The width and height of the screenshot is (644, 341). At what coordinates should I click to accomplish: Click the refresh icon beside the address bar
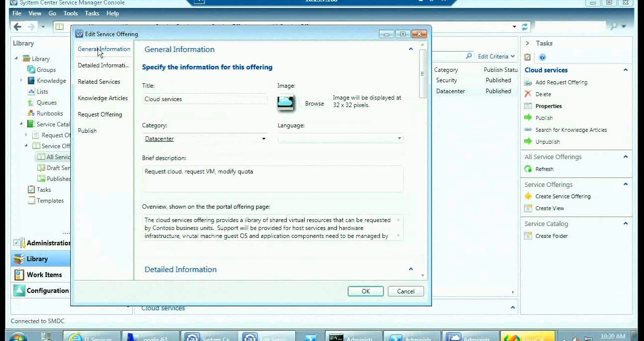[x=525, y=26]
